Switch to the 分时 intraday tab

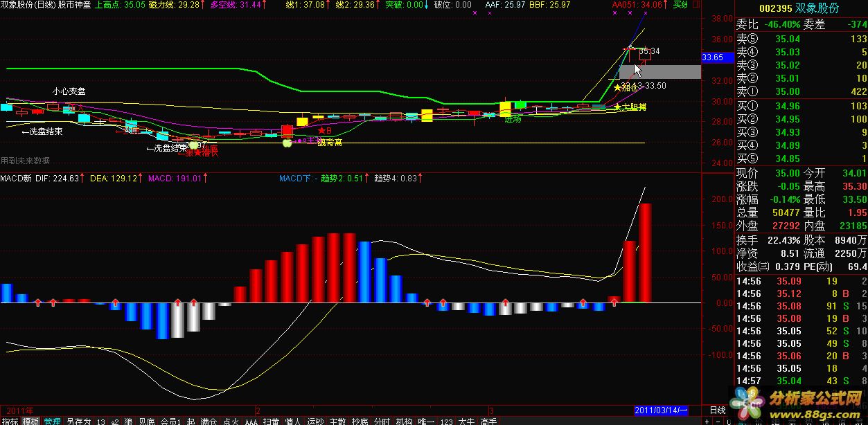click(x=382, y=420)
